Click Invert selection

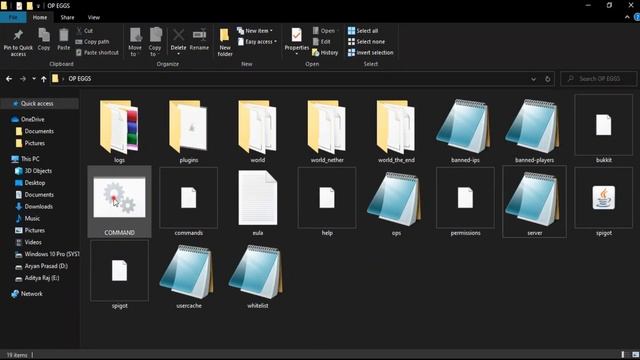pyautogui.click(x=371, y=53)
